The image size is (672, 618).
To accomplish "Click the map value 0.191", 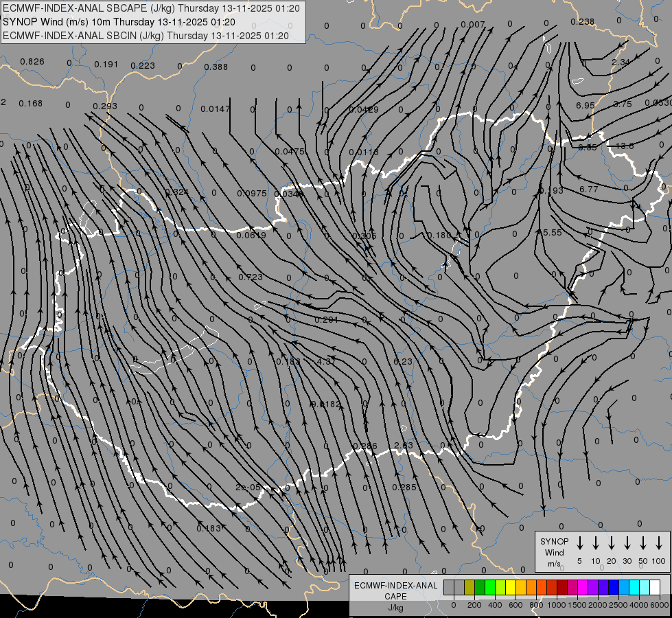I will 106,65.
